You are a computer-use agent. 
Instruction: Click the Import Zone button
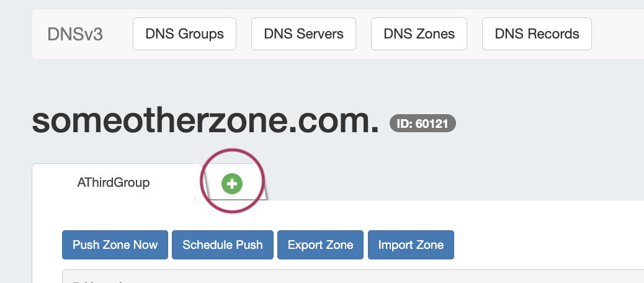[x=411, y=245]
